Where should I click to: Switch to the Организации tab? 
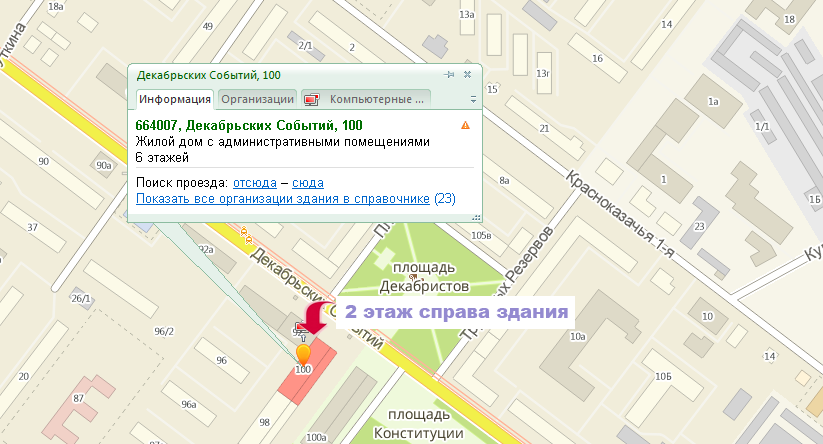tap(257, 99)
